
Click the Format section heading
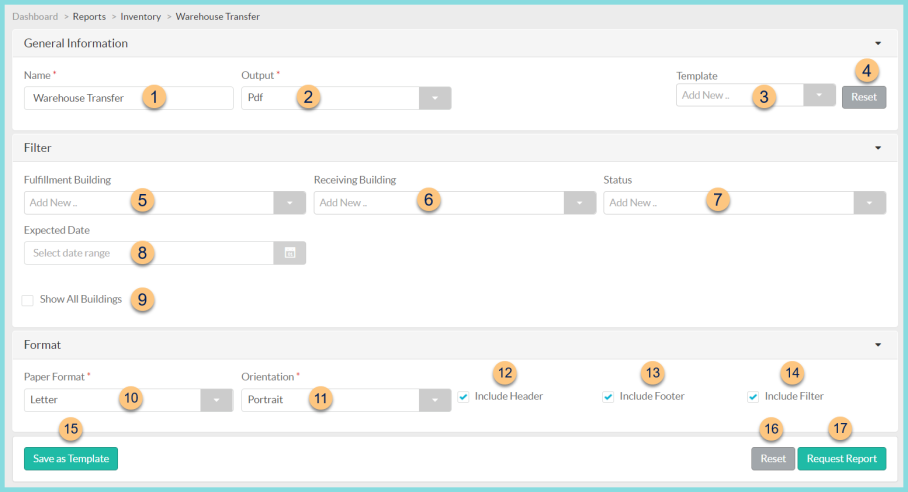42,345
